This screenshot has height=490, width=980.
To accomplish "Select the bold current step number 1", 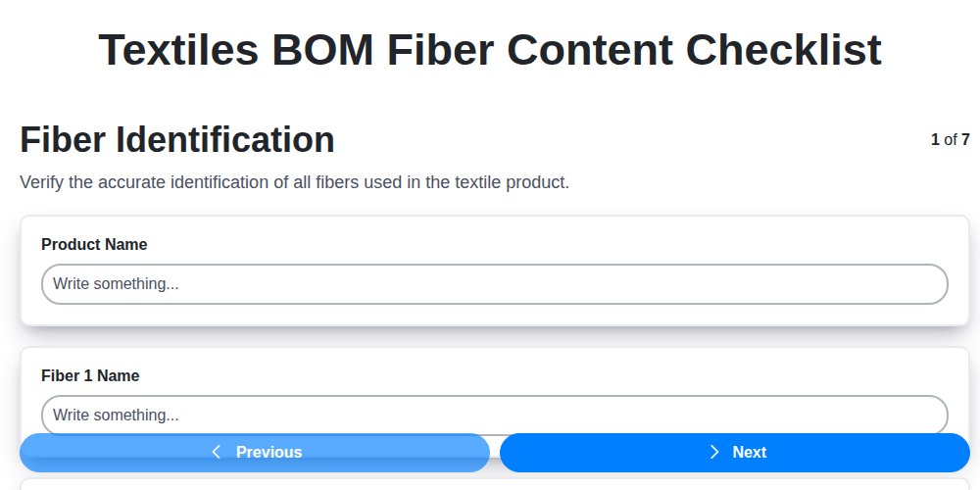I will pos(935,140).
